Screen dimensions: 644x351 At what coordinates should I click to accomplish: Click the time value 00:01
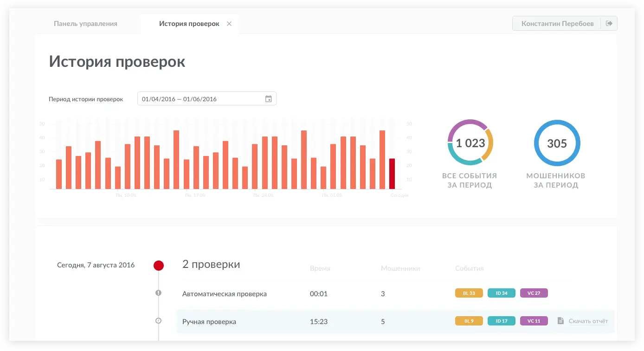click(319, 294)
